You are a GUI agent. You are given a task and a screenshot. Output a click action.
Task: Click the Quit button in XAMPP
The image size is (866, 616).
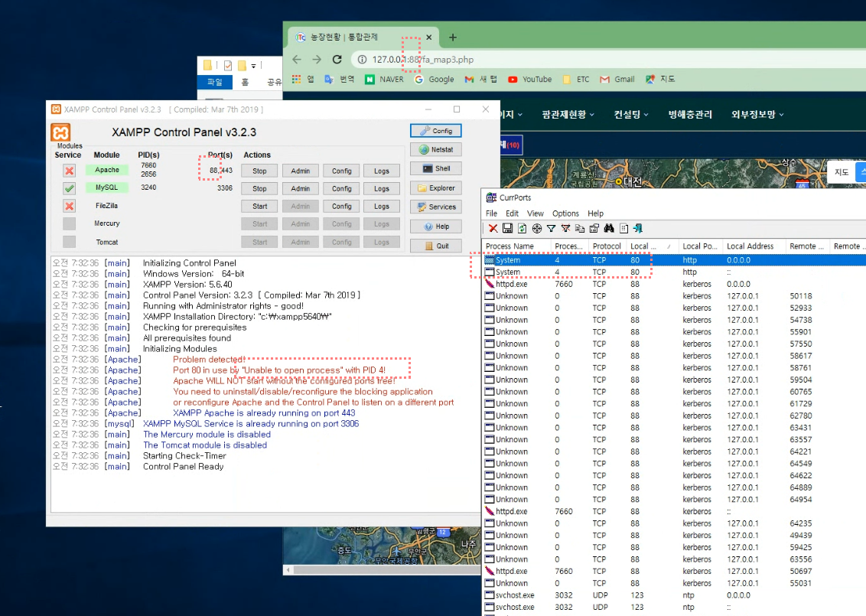(436, 246)
